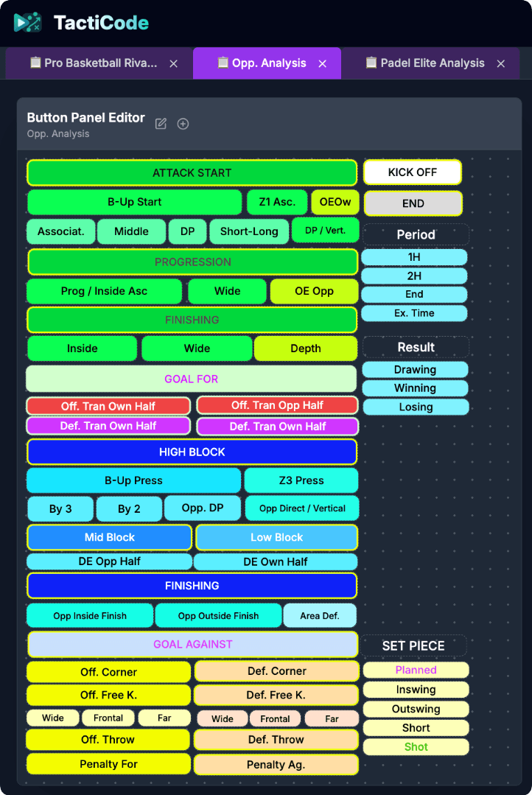Choose the Inswing set piece button
The width and height of the screenshot is (532, 795).
point(416,690)
